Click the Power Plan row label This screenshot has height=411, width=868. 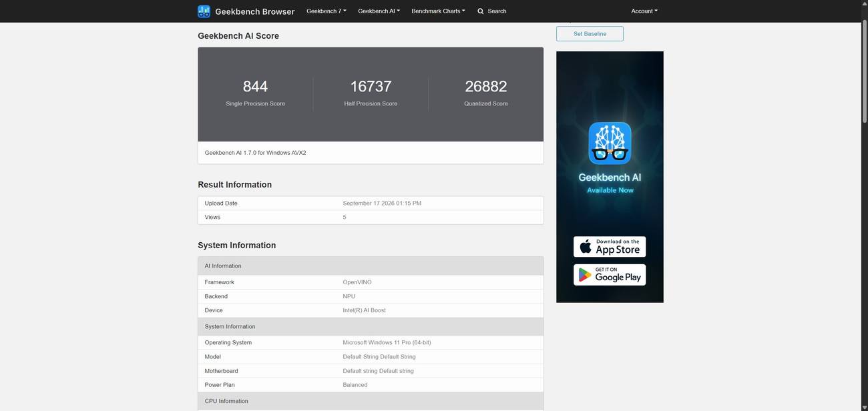[x=220, y=385]
